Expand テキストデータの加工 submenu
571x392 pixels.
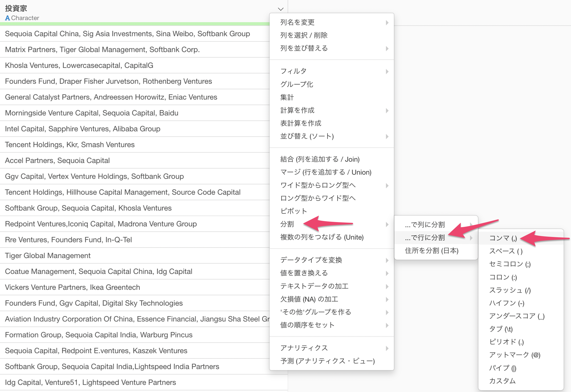coord(332,286)
